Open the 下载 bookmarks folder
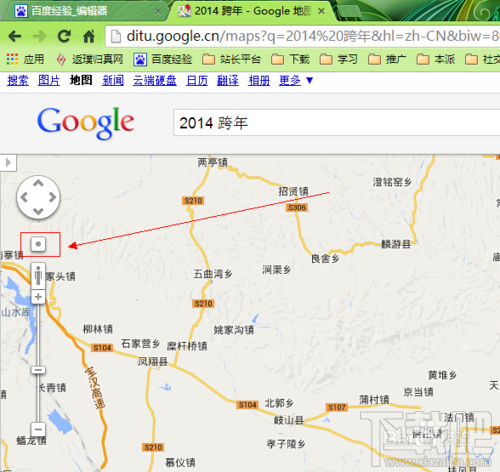500x472 pixels. (290, 59)
